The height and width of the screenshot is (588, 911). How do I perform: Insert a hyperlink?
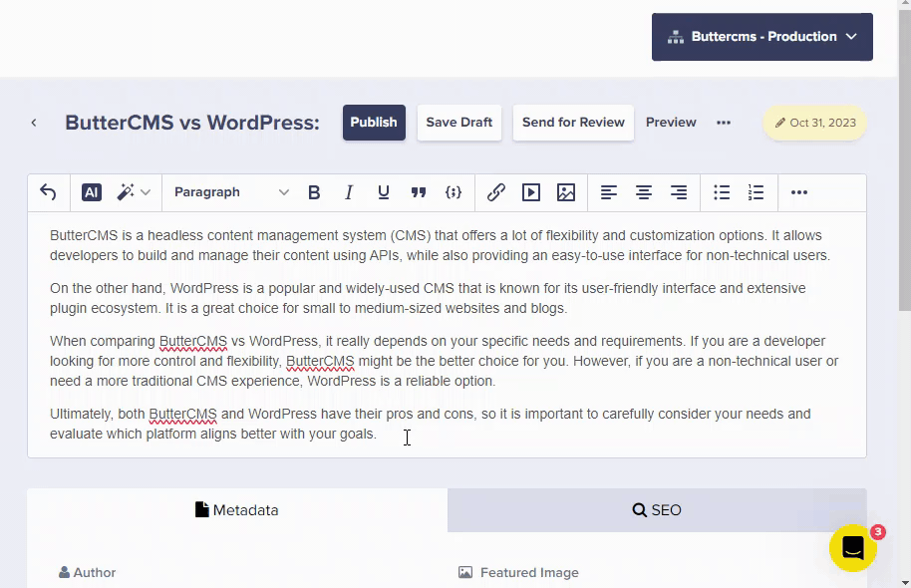(x=496, y=192)
